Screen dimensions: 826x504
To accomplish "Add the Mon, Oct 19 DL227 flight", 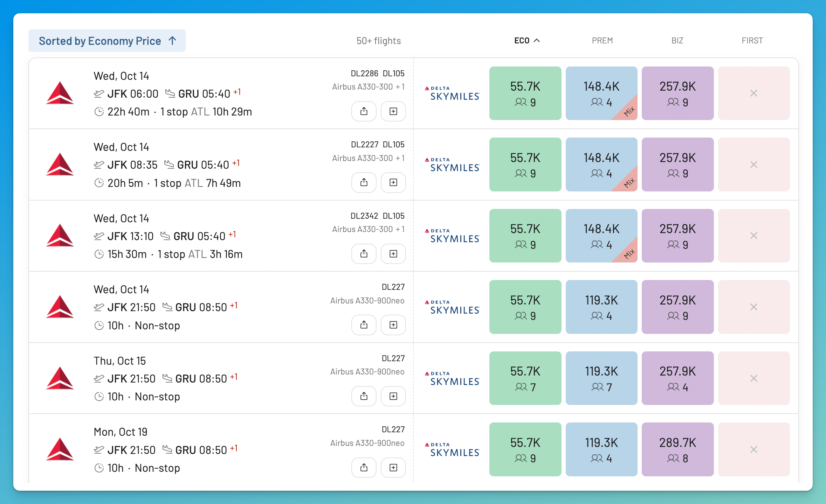I will click(x=393, y=468).
